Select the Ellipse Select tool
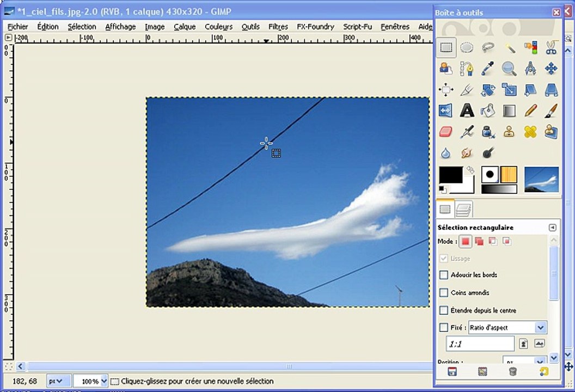This screenshot has width=575, height=392. click(x=467, y=47)
